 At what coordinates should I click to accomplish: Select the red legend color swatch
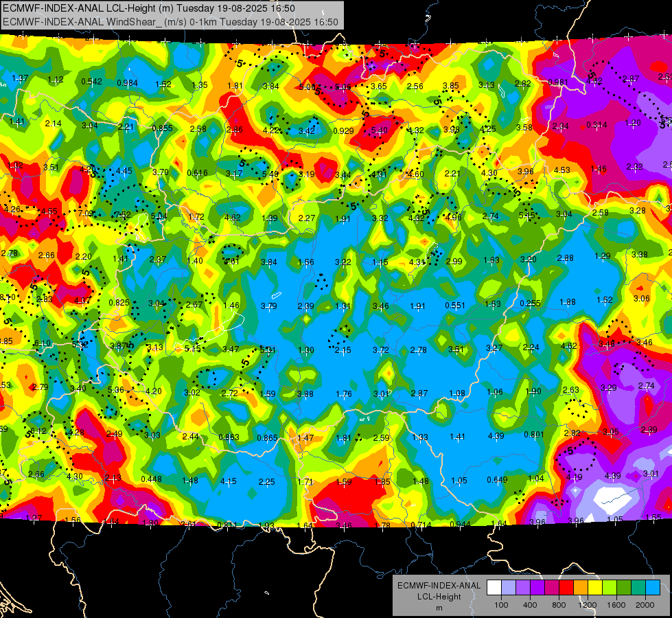(566, 588)
